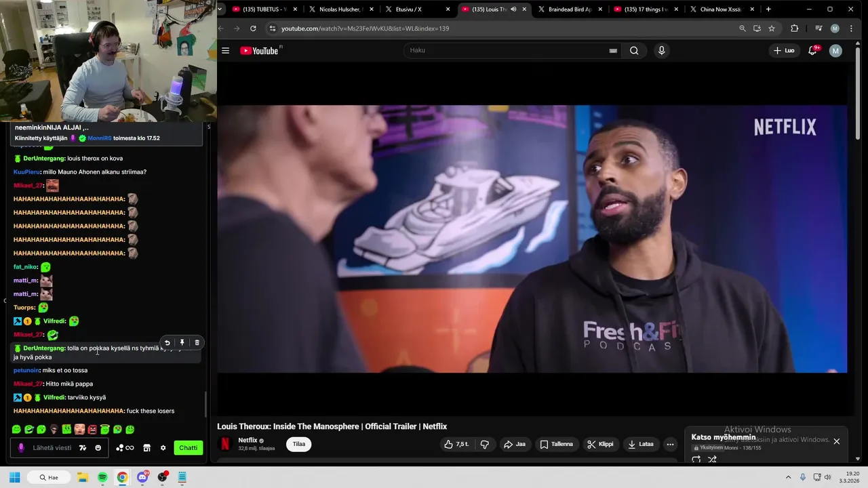The width and height of the screenshot is (868, 488).
Task: Open Chrome extensions puzzle icon
Action: tap(794, 28)
